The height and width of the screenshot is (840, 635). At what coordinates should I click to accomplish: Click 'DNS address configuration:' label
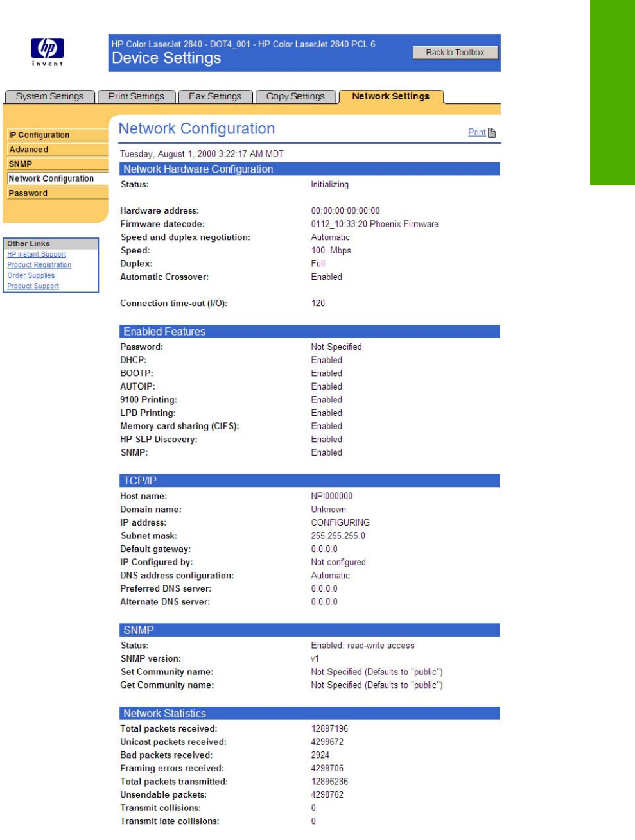(x=177, y=576)
